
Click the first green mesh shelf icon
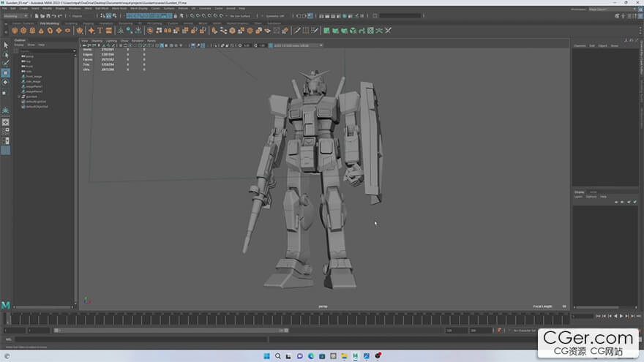click(326, 31)
